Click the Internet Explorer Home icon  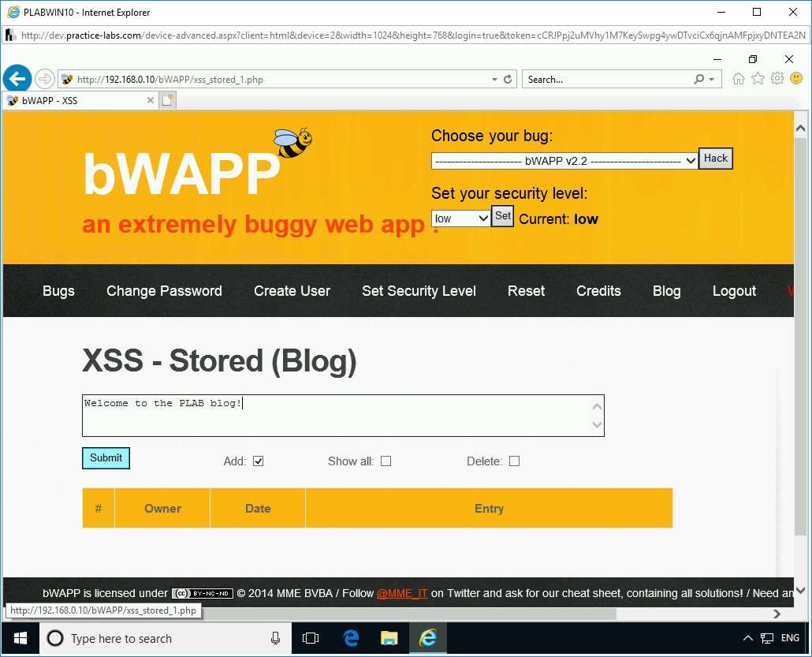point(738,78)
